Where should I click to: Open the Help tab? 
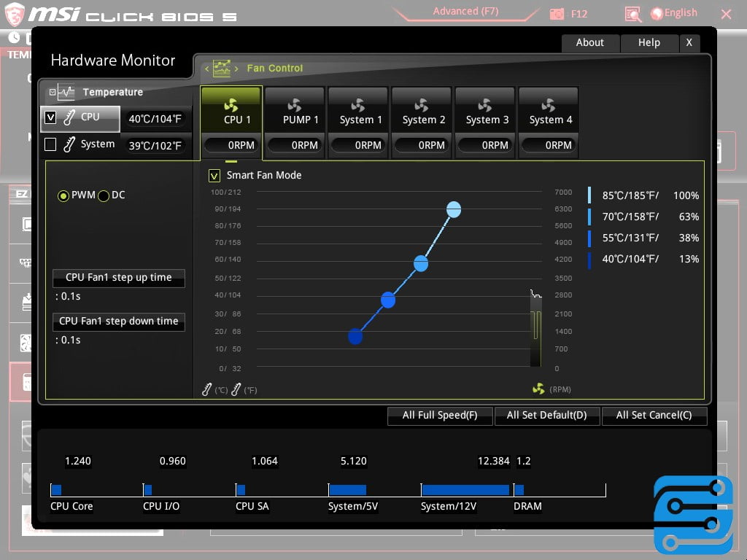pos(649,43)
